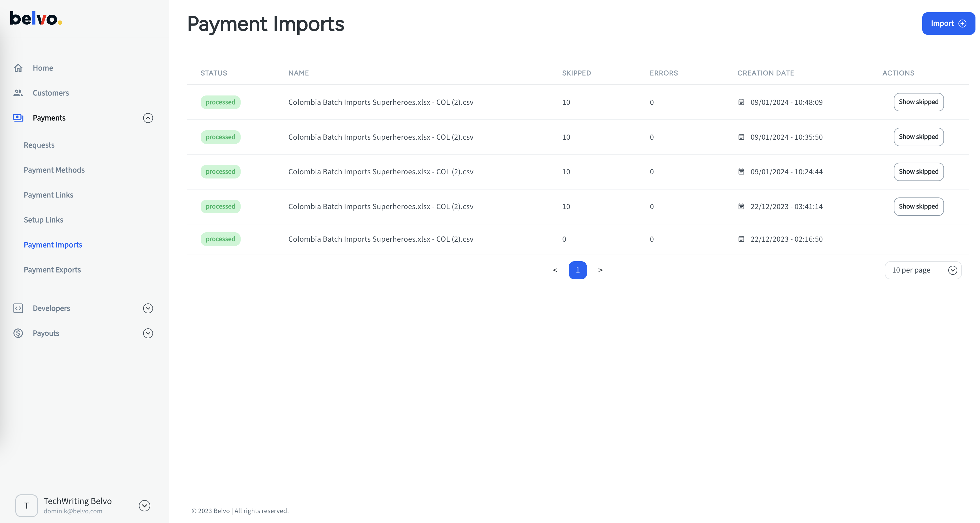Expand the Payouts menu section
This screenshot has height=523, width=980.
148,333
